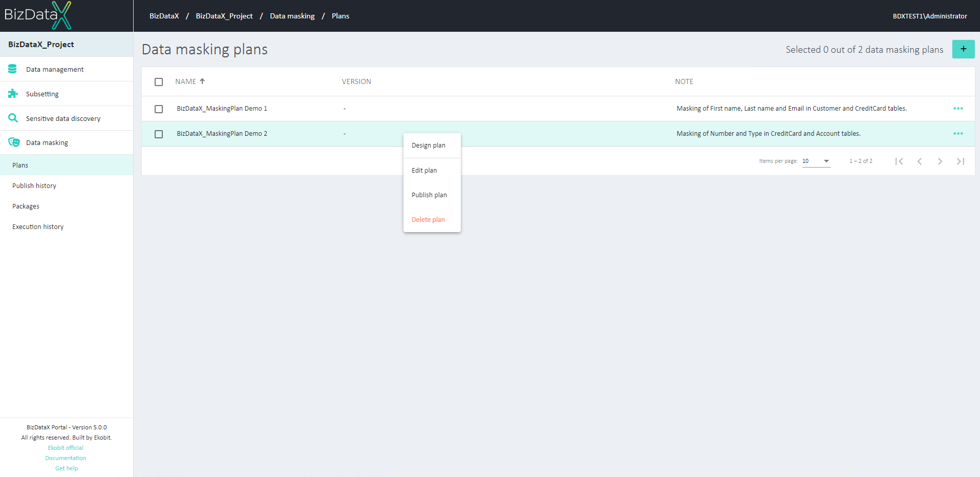
Task: Choose Design plan from the context menu
Action: click(432, 146)
